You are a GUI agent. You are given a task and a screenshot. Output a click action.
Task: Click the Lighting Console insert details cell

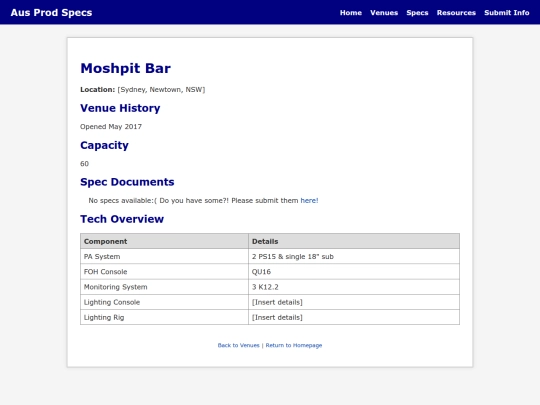pos(354,302)
